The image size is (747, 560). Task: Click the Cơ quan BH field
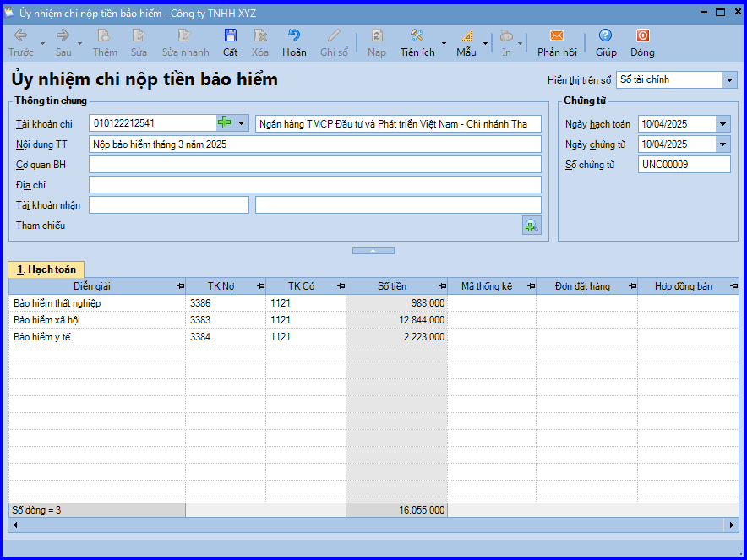coord(315,165)
